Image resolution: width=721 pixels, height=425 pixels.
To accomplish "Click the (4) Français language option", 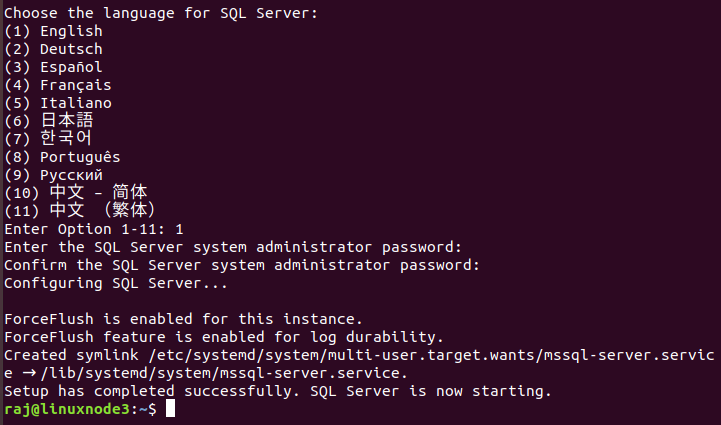I will [57, 85].
